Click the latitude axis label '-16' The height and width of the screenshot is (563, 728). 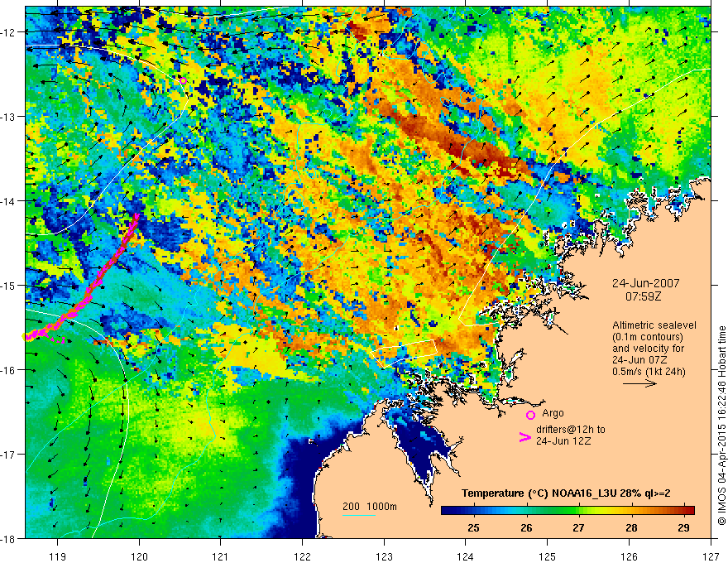(8, 370)
